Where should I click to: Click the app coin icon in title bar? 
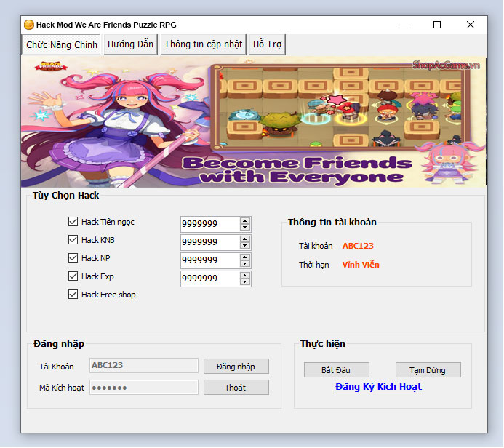(x=29, y=25)
